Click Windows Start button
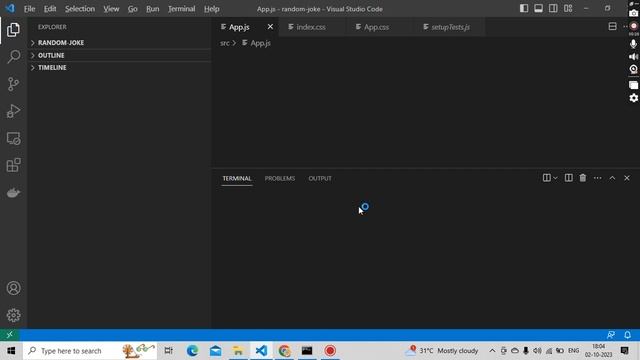Screen dimensions: 640x360 tap(11, 351)
